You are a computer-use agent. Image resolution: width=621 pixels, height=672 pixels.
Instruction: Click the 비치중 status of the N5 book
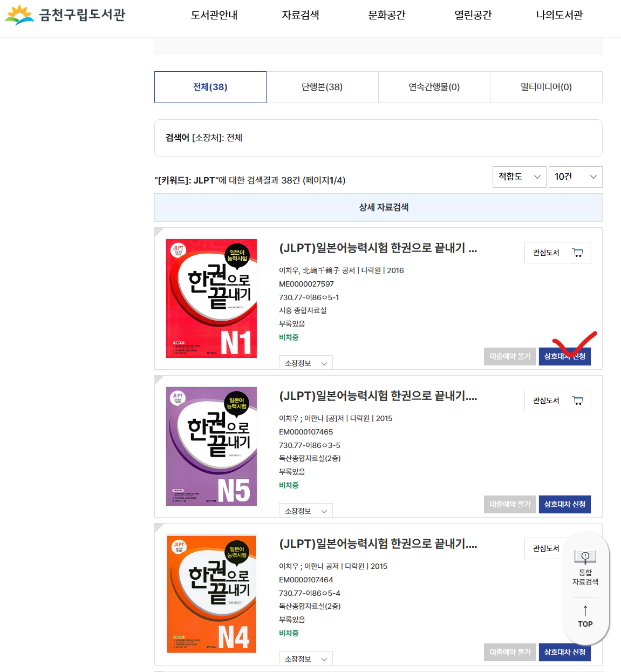[289, 485]
